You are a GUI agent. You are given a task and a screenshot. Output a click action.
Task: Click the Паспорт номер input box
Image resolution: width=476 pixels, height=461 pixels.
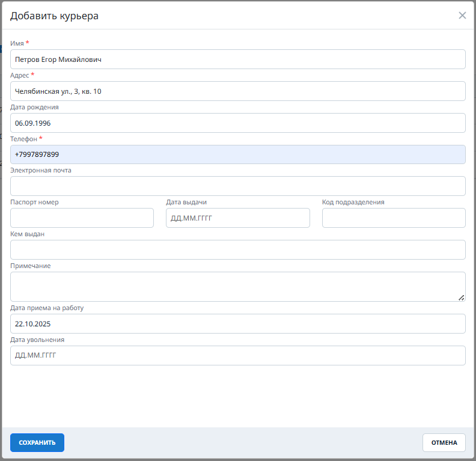coord(82,218)
